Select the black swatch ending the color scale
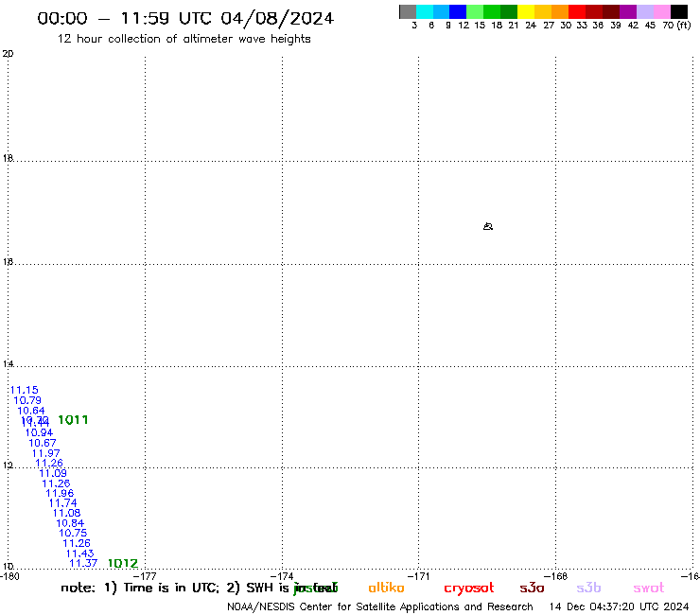 tap(679, 11)
